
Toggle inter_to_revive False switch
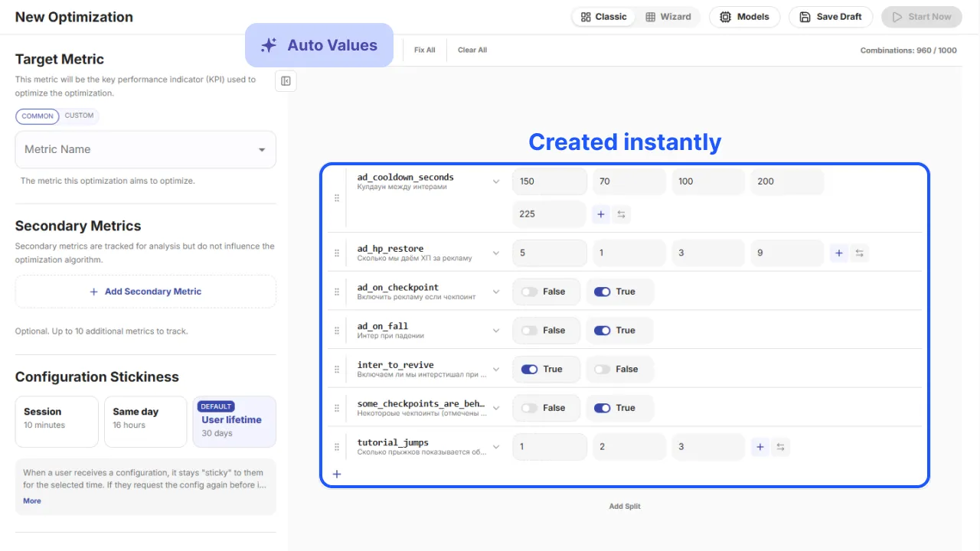click(603, 369)
